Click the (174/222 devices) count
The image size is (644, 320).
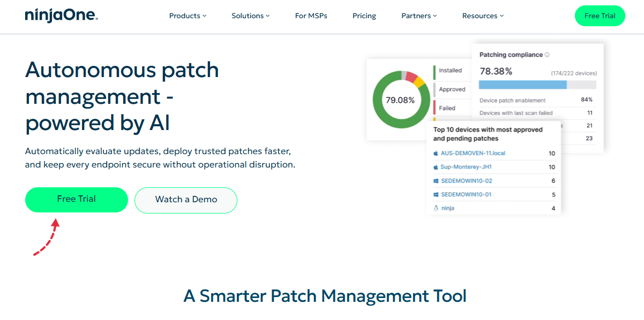(574, 73)
